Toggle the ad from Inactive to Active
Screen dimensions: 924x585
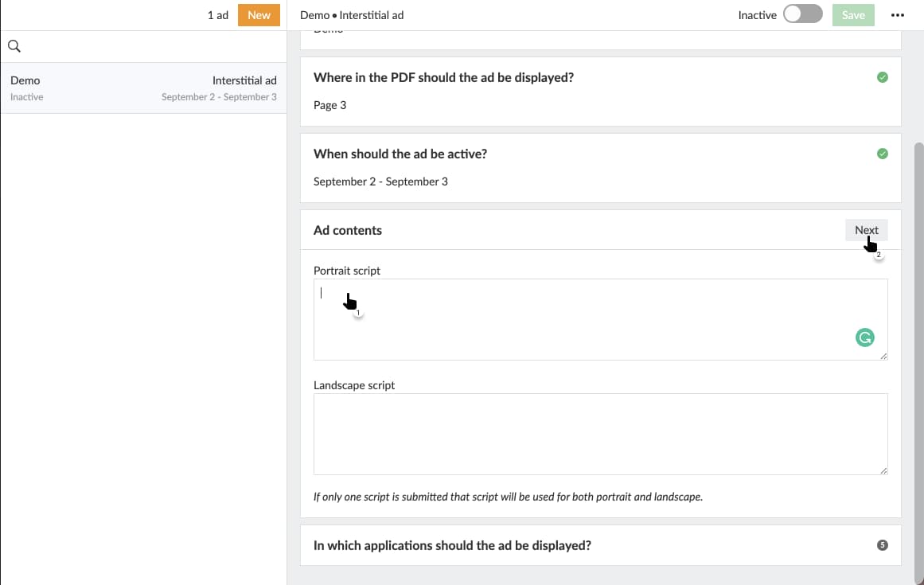802,14
